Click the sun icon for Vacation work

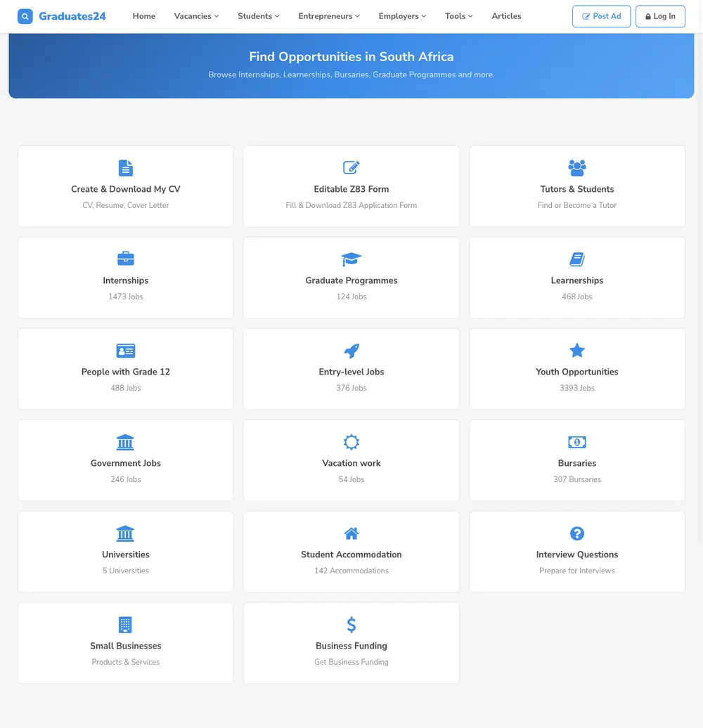pyautogui.click(x=351, y=442)
